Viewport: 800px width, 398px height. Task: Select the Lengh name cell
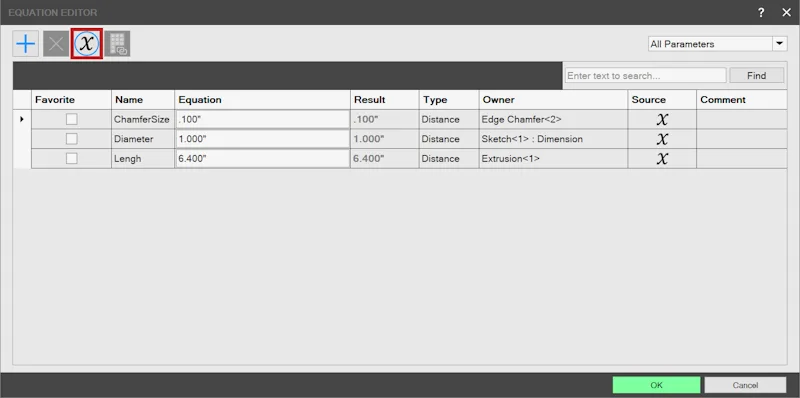pos(143,159)
